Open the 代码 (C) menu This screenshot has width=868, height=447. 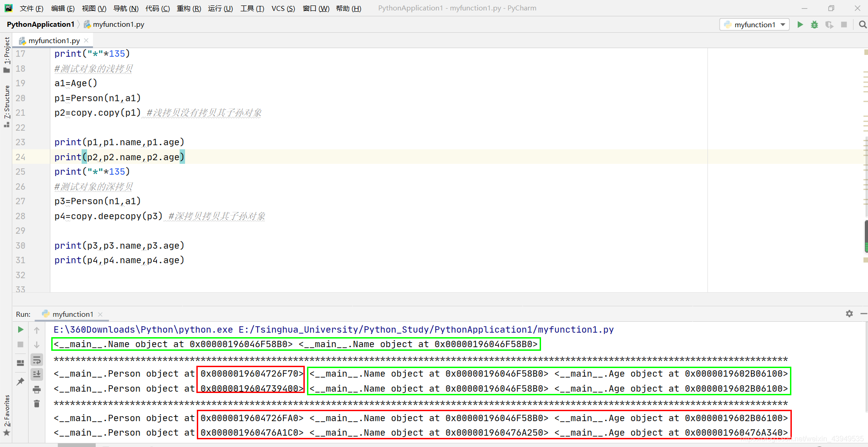point(157,8)
